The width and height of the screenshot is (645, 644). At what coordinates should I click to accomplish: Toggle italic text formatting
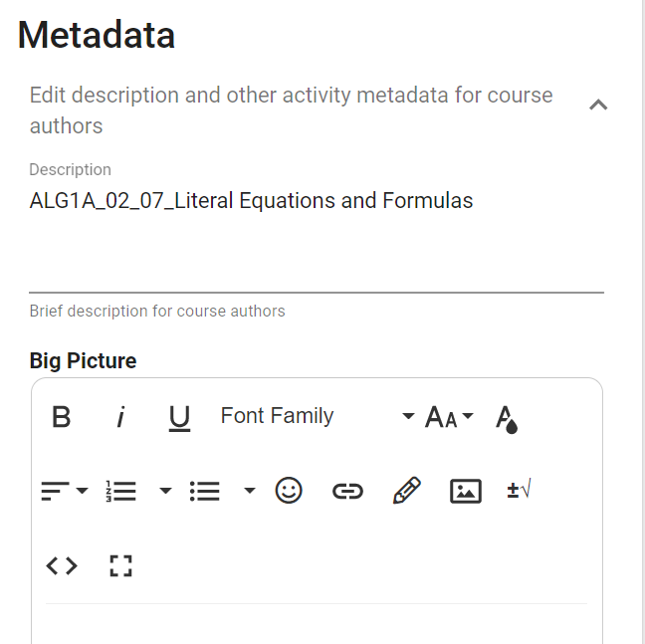120,417
